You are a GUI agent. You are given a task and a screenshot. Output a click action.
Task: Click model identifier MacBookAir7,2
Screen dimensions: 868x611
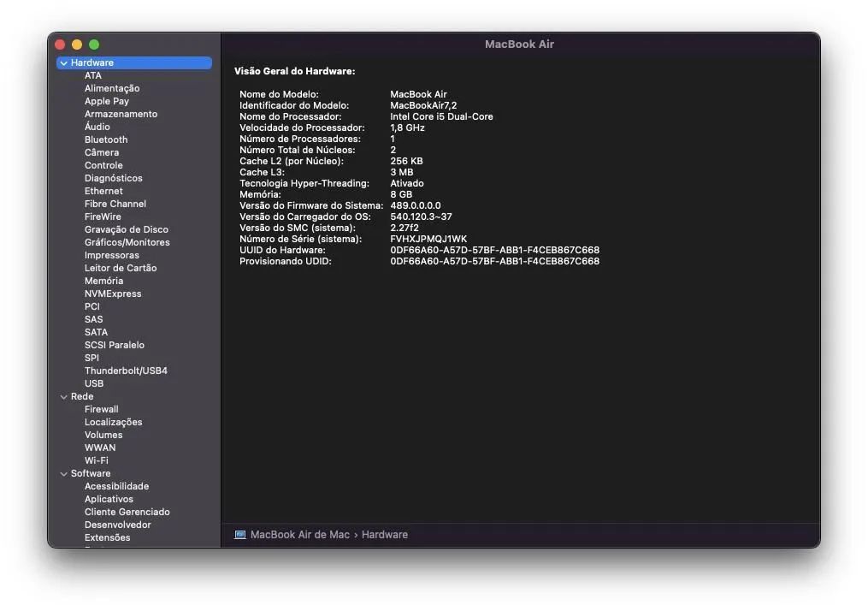click(423, 105)
